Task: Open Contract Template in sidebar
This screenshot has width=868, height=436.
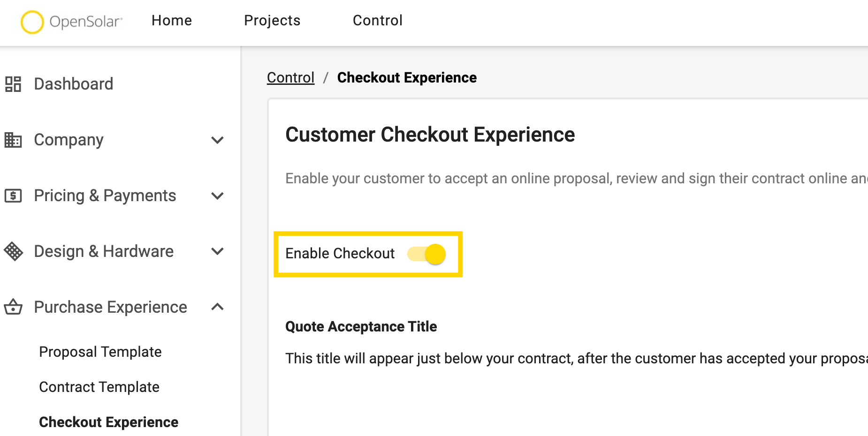Action: pos(99,387)
